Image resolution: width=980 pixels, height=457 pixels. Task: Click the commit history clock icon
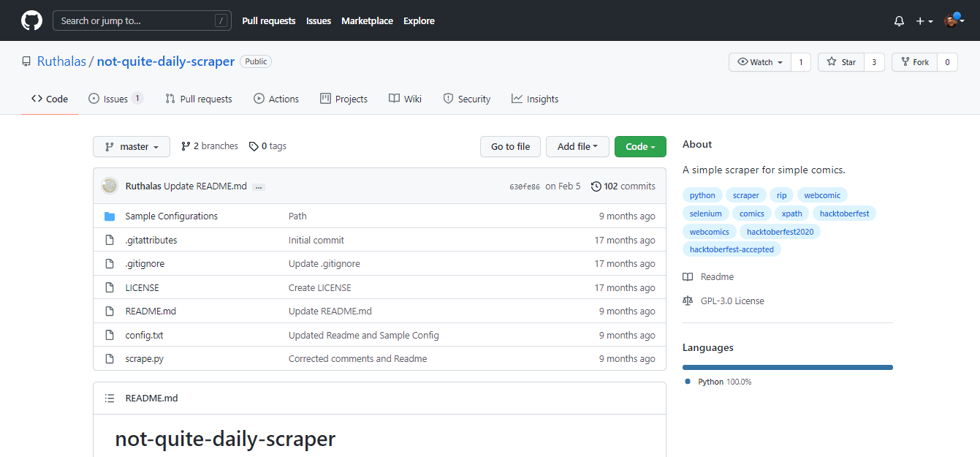(x=596, y=186)
